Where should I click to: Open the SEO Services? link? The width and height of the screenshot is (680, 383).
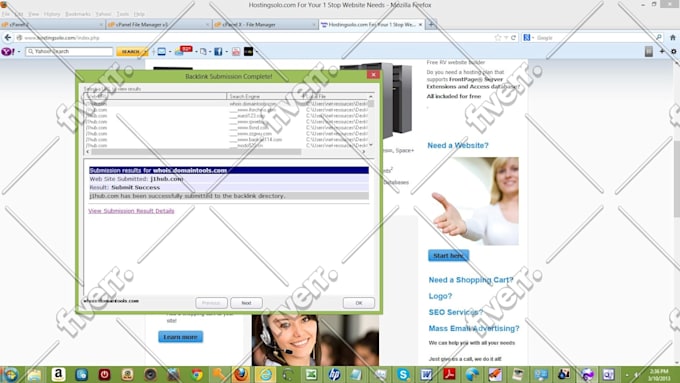[455, 312]
